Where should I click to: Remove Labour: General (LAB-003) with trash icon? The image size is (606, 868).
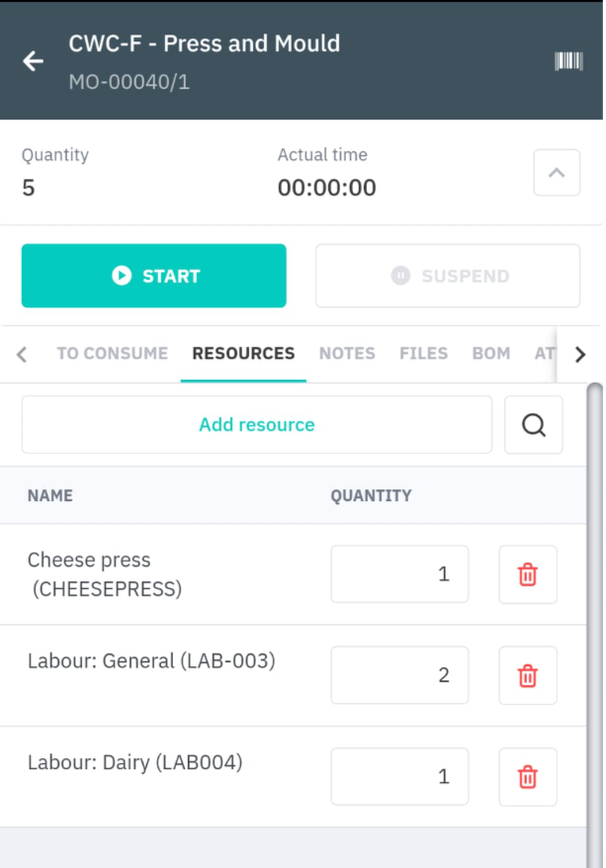[528, 675]
